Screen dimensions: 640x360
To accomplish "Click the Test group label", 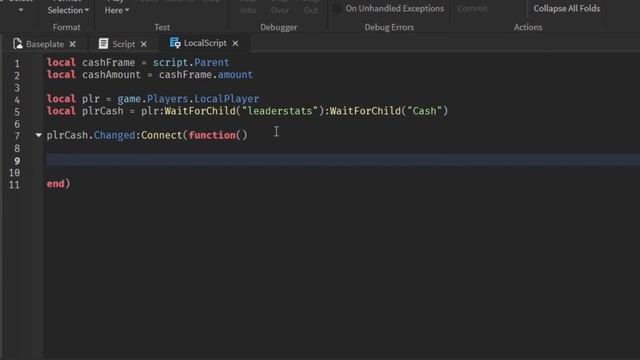I will click(x=162, y=27).
